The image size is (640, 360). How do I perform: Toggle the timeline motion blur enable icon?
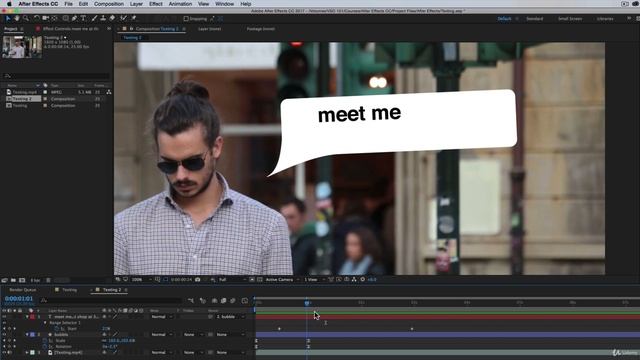(x=233, y=301)
